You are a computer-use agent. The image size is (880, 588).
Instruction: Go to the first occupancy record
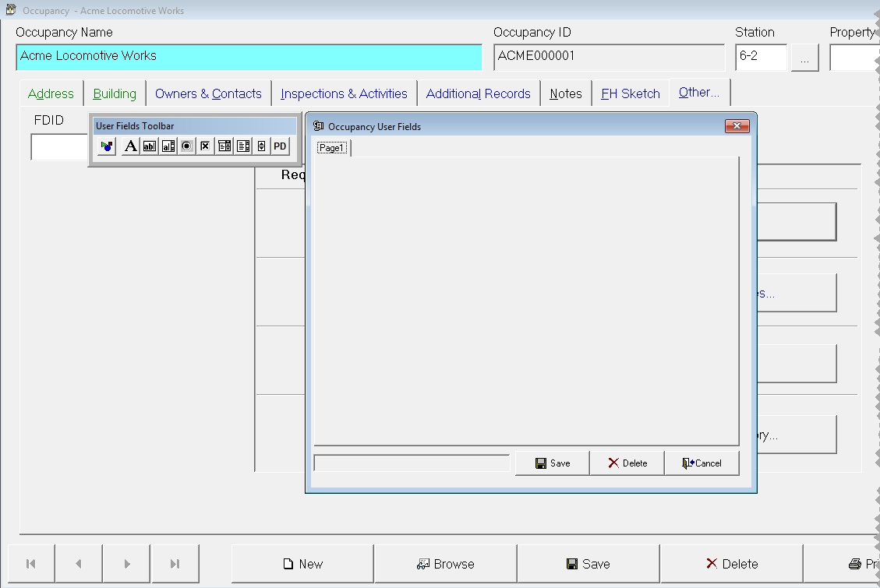point(31,564)
